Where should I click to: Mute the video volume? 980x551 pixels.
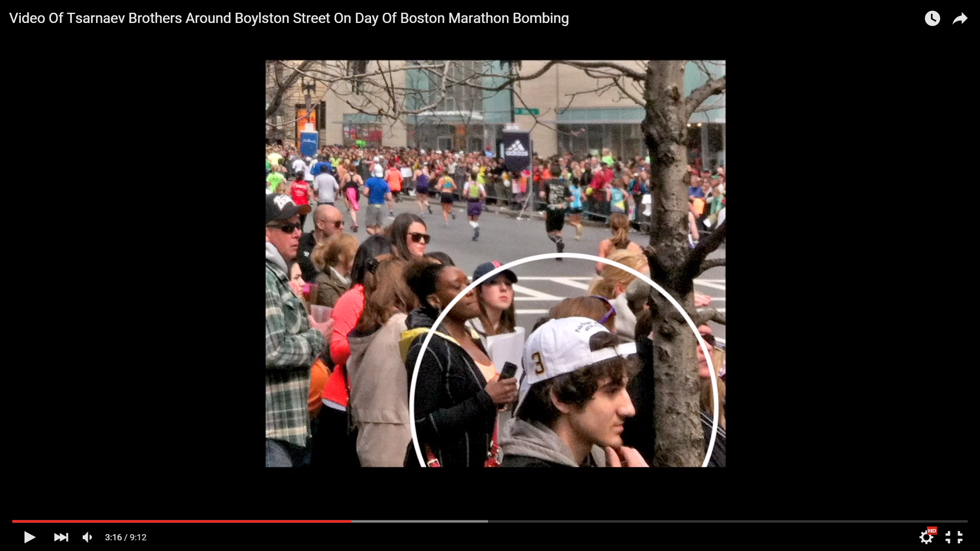(87, 537)
